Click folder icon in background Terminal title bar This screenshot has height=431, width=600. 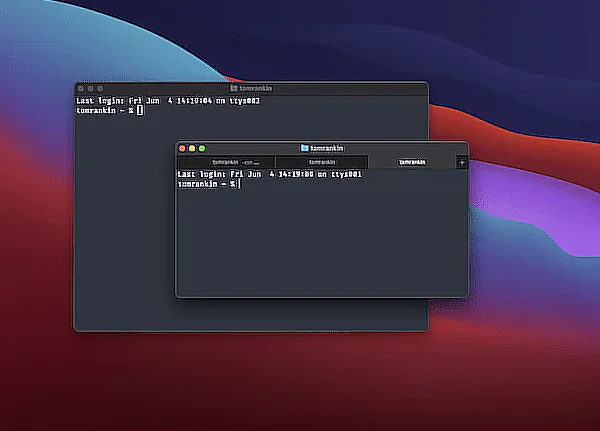[x=232, y=88]
